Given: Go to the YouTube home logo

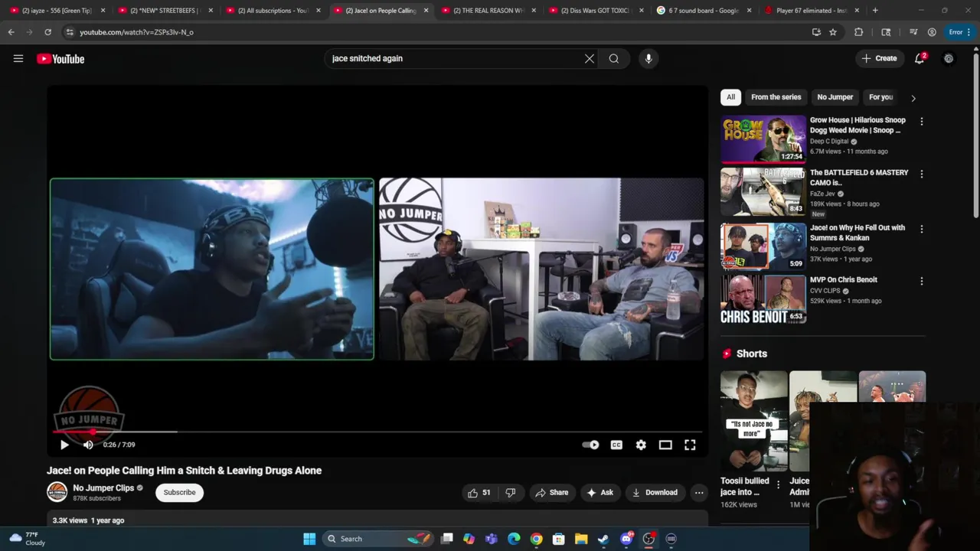Looking at the screenshot, I should 60,59.
